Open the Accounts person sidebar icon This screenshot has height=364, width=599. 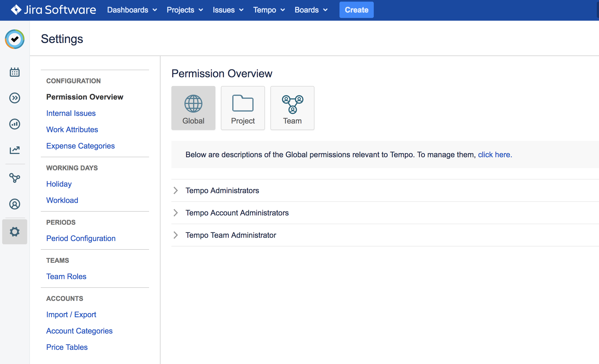[15, 204]
